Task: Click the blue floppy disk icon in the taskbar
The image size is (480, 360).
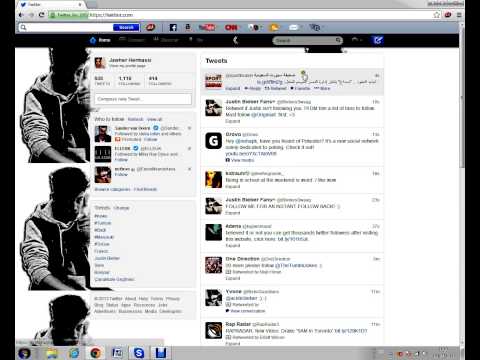Action: click(x=161, y=353)
